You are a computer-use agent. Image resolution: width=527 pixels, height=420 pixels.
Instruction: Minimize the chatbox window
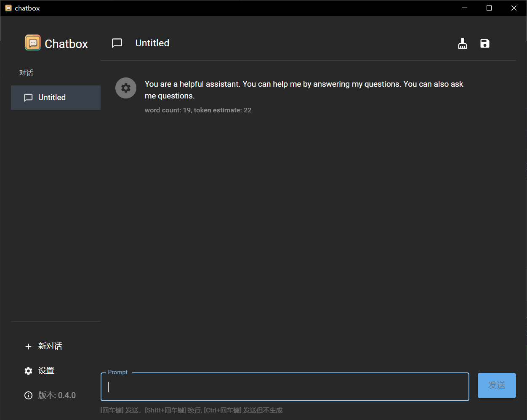point(465,8)
